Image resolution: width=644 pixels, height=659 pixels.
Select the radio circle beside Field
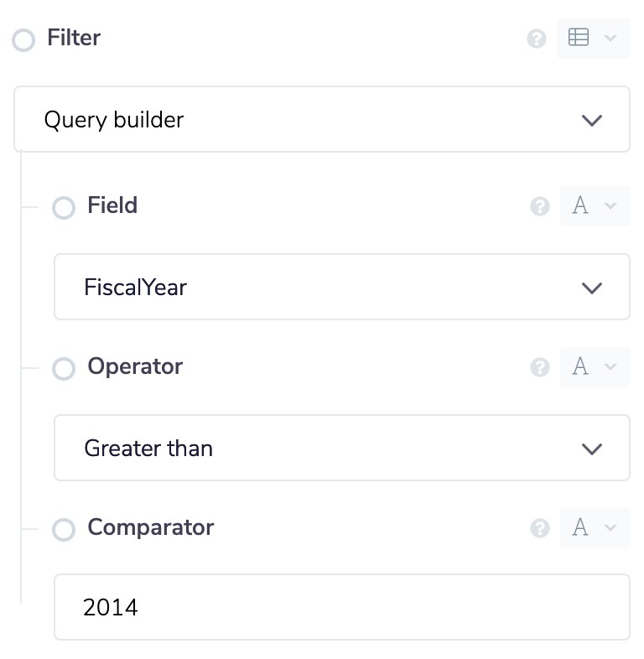point(64,207)
